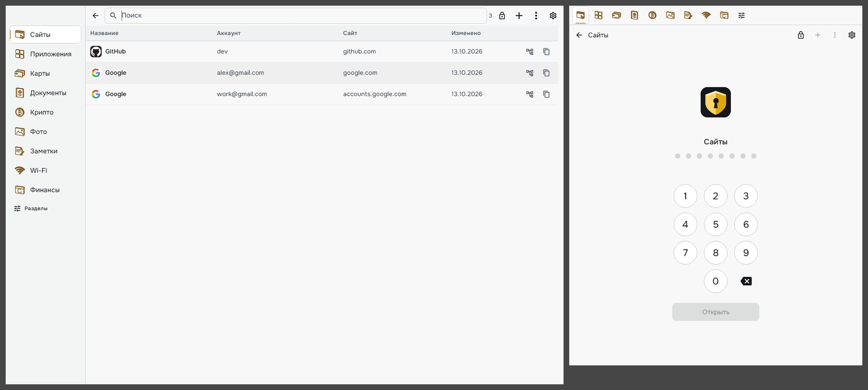Open Photo icon in right panel strip
The height and width of the screenshot is (390, 868).
pos(670,15)
